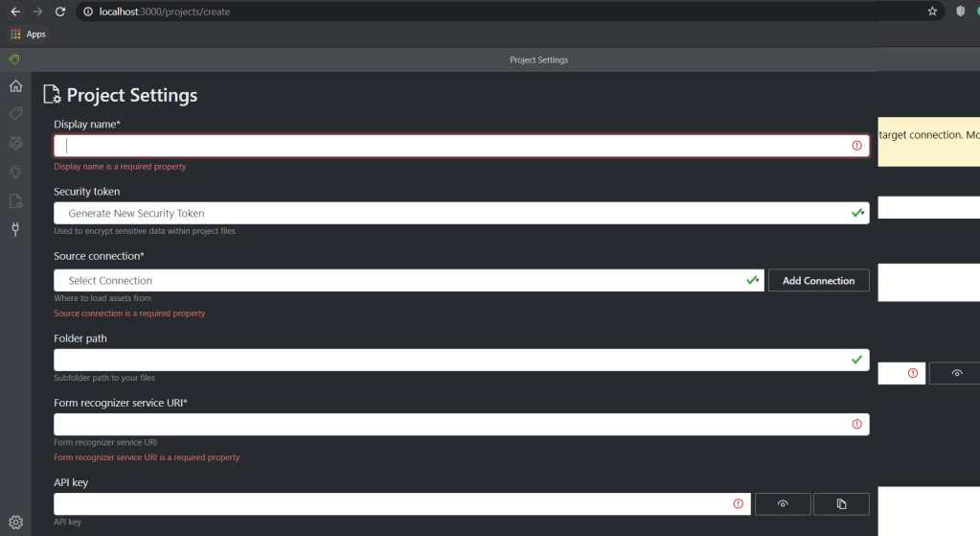Click the browser address bar URL
980x536 pixels.
click(479, 12)
